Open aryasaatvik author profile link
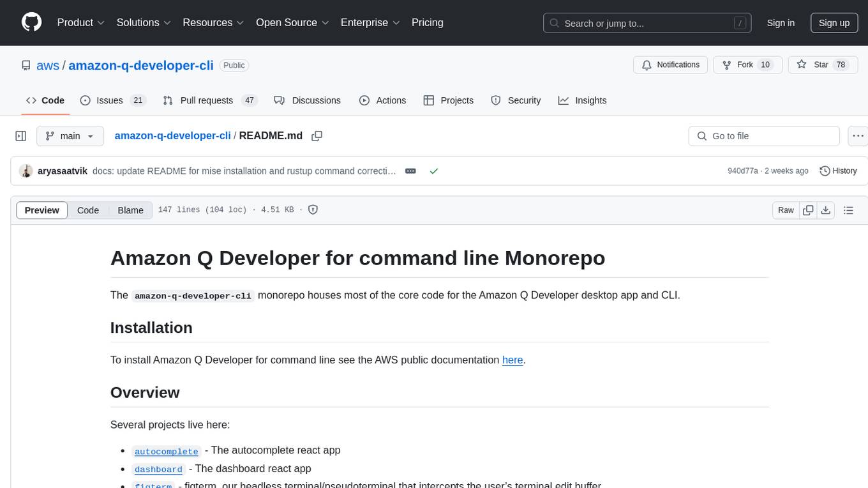868x488 pixels. tap(63, 171)
